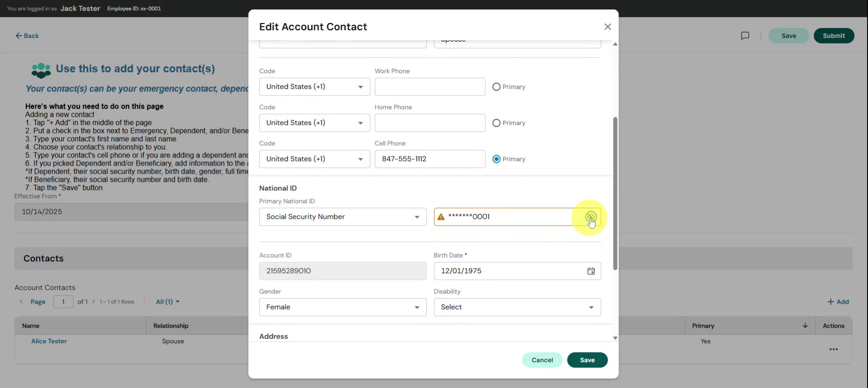Expand the Social Security Number type dropdown
Image resolution: width=868 pixels, height=388 pixels.
342,217
